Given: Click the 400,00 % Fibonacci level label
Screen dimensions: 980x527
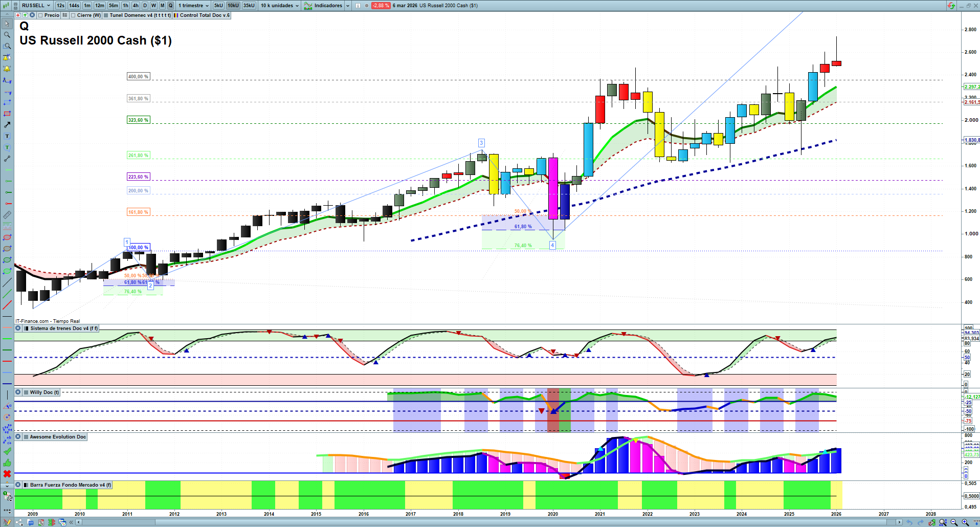Looking at the screenshot, I should (138, 77).
